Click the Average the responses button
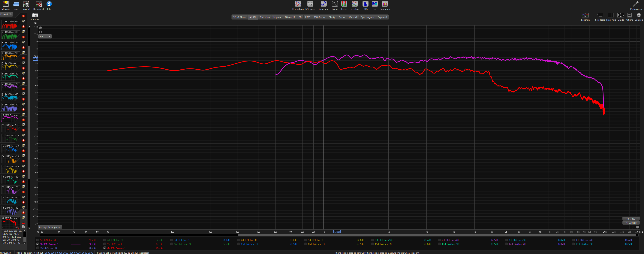The height and width of the screenshot is (254, 644). tap(50, 227)
